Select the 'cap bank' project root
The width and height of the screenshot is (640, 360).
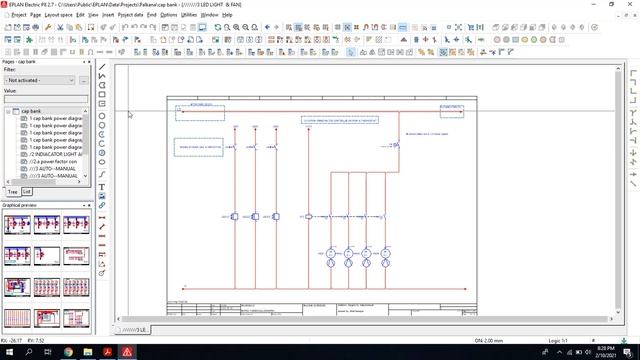[x=31, y=111]
